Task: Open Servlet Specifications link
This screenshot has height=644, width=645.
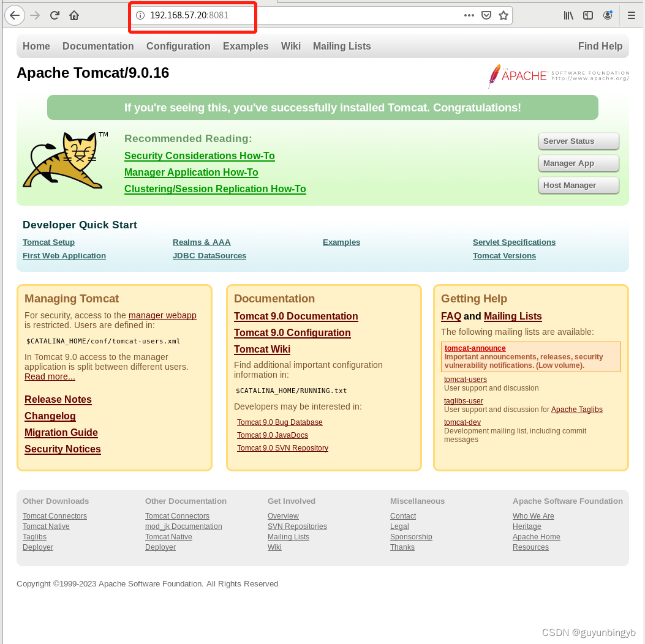Action: coord(514,242)
